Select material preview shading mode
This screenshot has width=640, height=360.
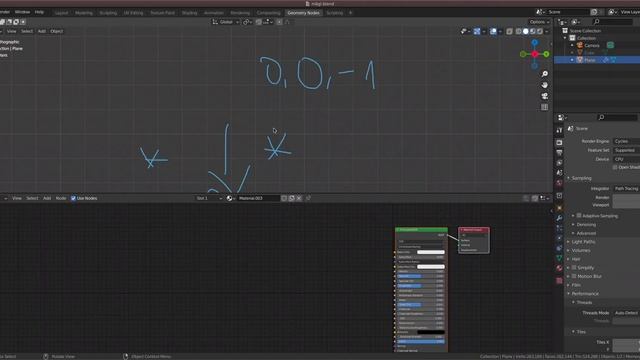tap(533, 31)
